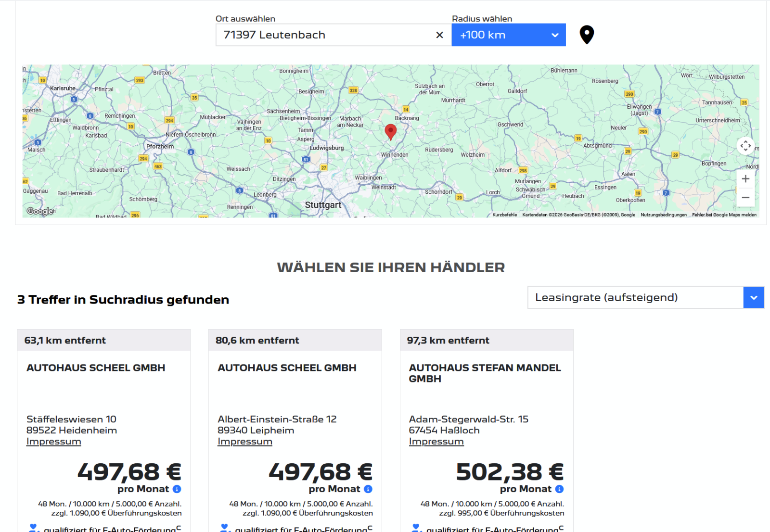This screenshot has height=532, width=770.
Task: Click the Pforzheim label on the map
Action: click(160, 147)
